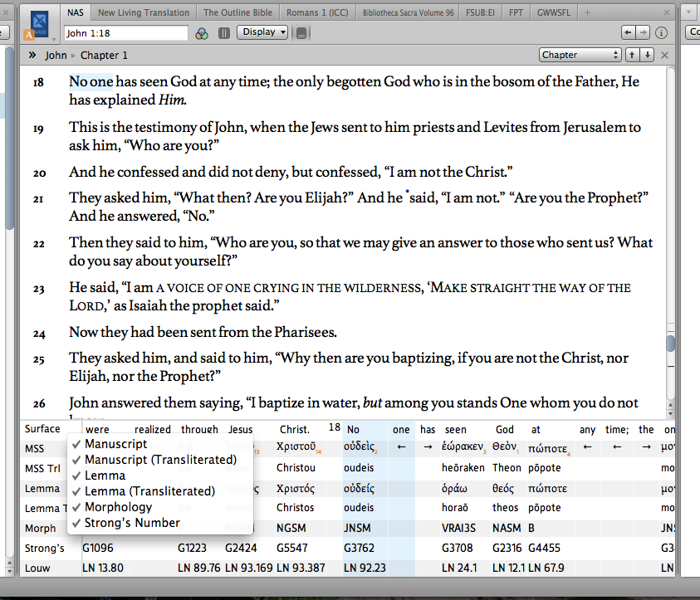Open Bibliotheca Sacra Volume 96 tab
The image size is (700, 600).
408,12
